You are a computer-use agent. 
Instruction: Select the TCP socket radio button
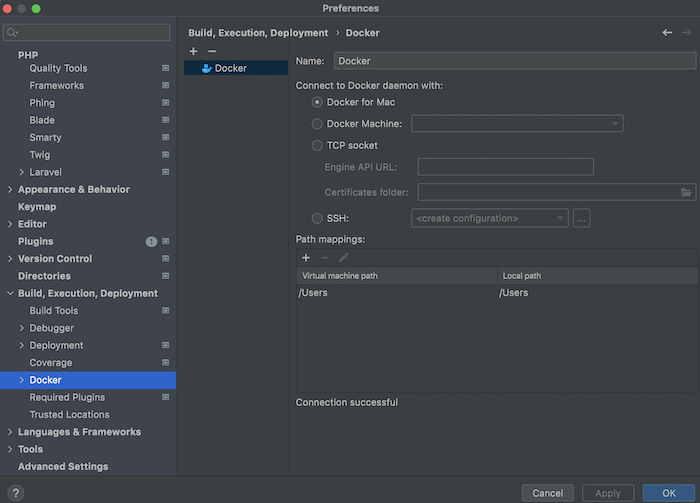pyautogui.click(x=317, y=145)
